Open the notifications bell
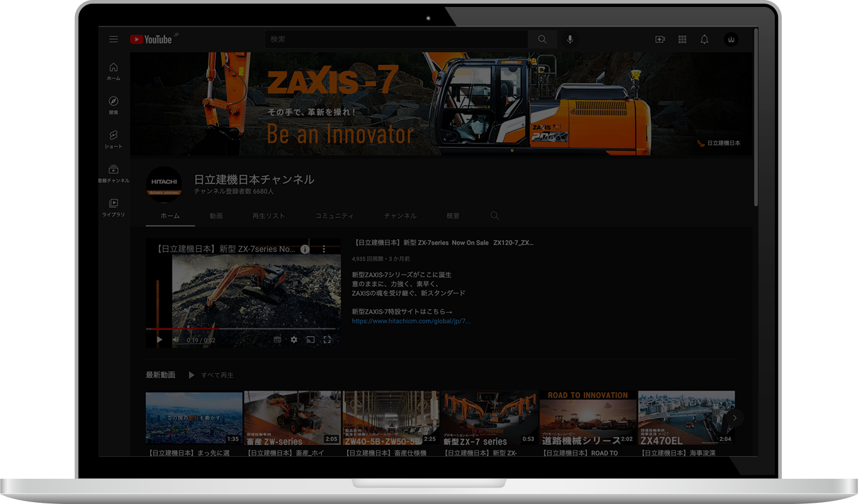Screen dimensions: 858x504 704,39
